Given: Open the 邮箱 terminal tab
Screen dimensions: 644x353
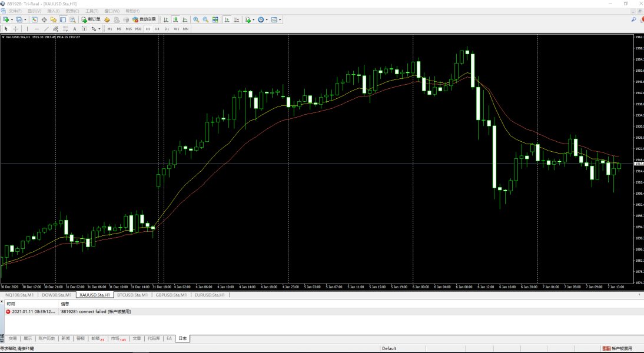Looking at the screenshot, I should click(x=97, y=338).
